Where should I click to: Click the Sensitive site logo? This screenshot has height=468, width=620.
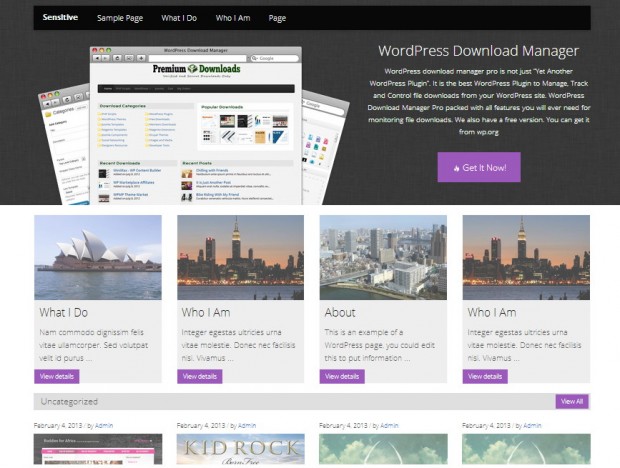click(60, 17)
